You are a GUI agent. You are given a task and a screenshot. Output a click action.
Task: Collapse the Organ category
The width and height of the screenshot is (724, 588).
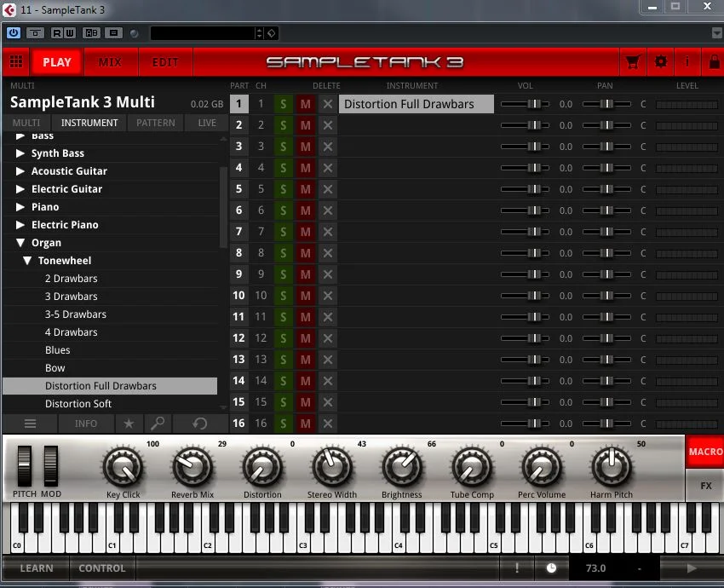[20, 243]
